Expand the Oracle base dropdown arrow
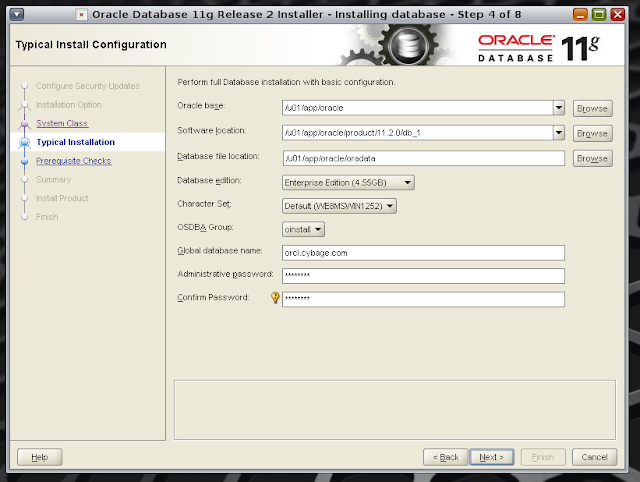The height and width of the screenshot is (482, 640). tap(559, 108)
